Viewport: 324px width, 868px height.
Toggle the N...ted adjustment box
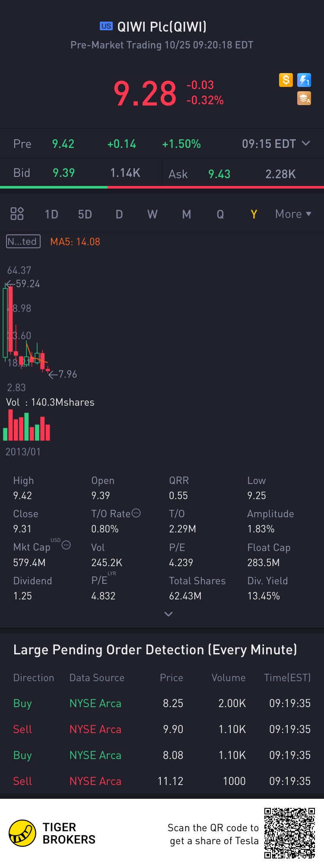[23, 241]
